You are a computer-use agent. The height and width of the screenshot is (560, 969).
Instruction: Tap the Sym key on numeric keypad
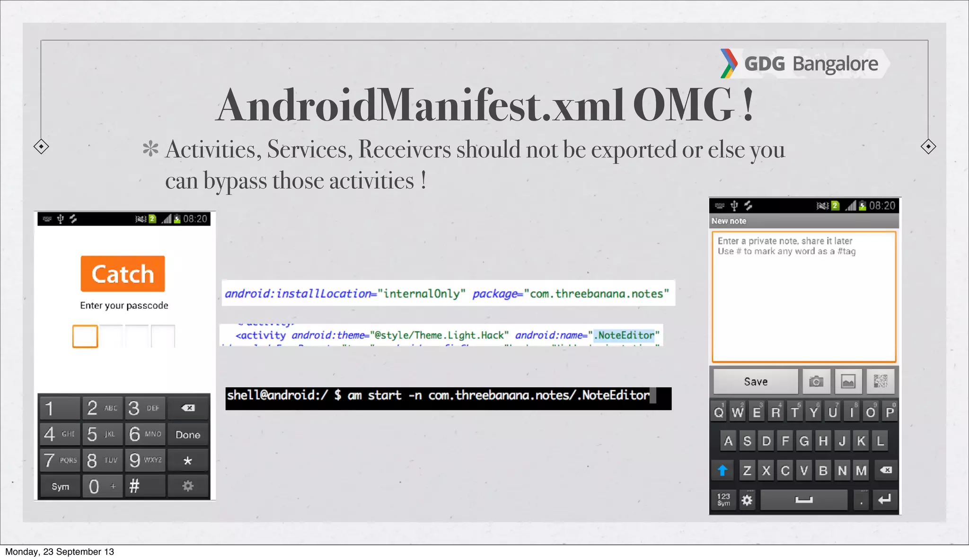(60, 486)
